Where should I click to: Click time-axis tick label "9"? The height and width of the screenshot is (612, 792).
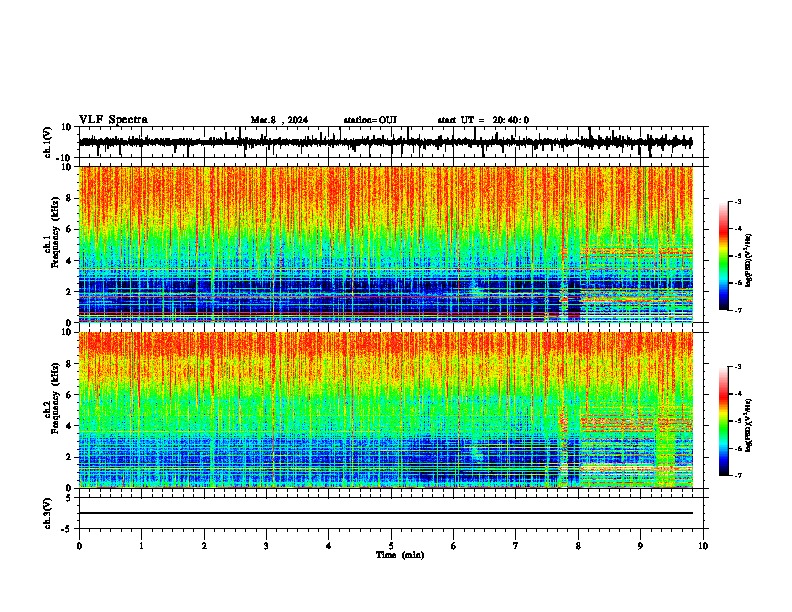pos(640,546)
